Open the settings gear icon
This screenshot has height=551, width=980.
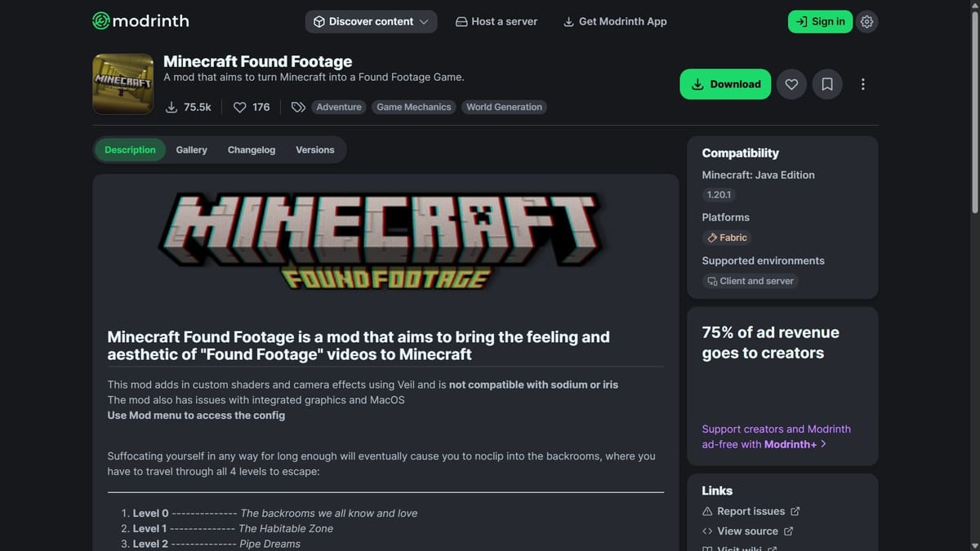click(866, 21)
